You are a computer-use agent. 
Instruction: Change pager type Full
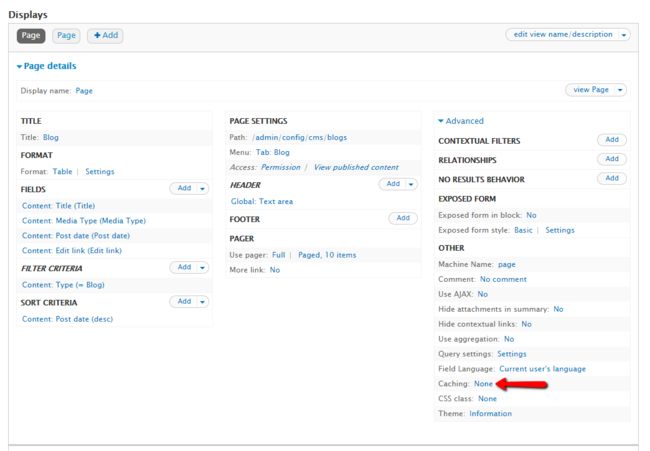tap(279, 255)
